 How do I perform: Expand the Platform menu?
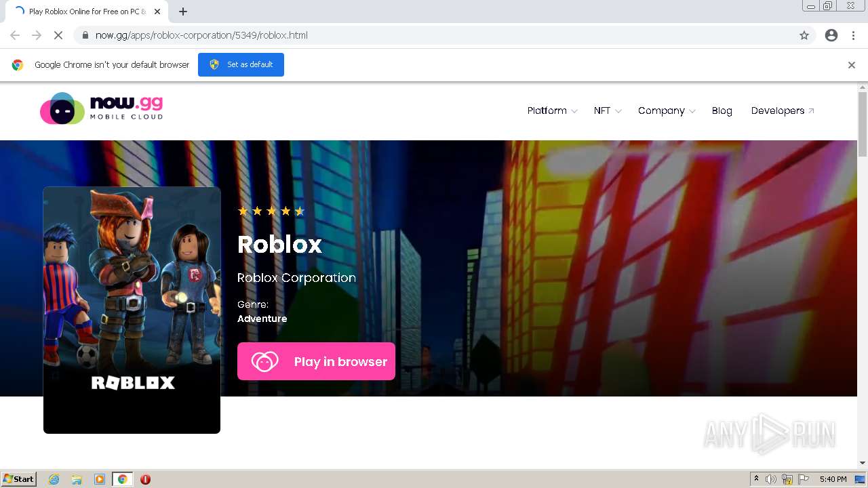(552, 110)
